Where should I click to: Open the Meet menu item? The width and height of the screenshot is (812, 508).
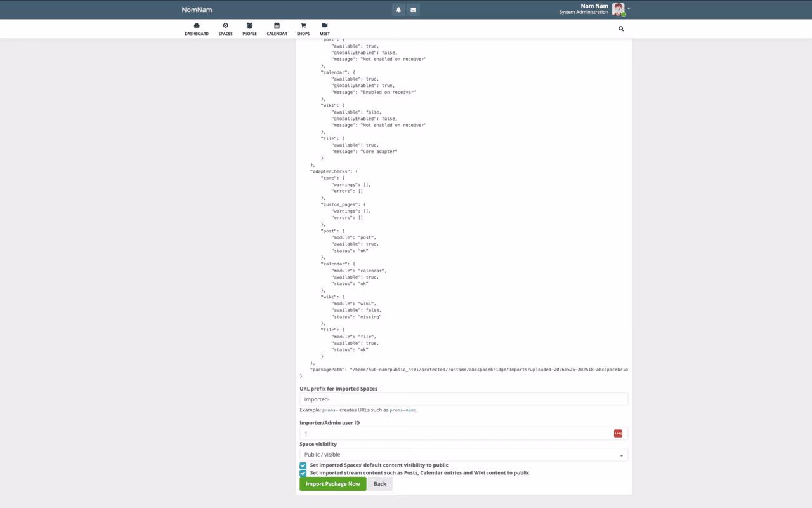coord(325,29)
